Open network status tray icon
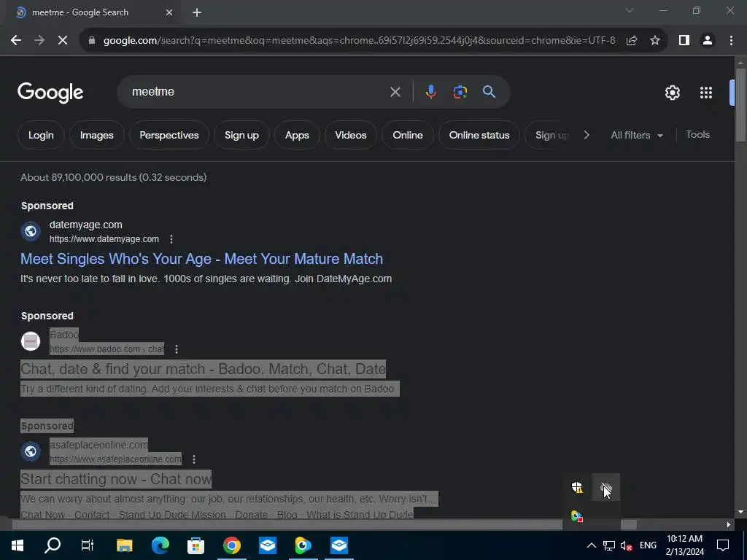The height and width of the screenshot is (560, 747). [609, 545]
